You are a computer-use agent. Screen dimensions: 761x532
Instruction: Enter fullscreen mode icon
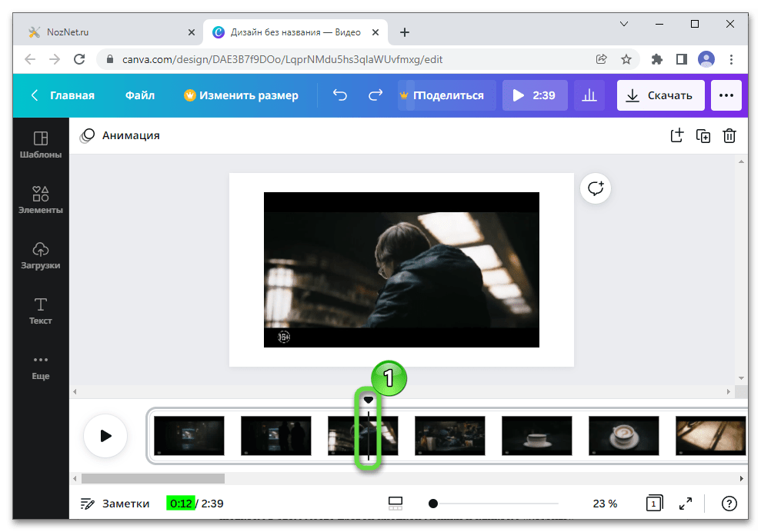pyautogui.click(x=686, y=504)
